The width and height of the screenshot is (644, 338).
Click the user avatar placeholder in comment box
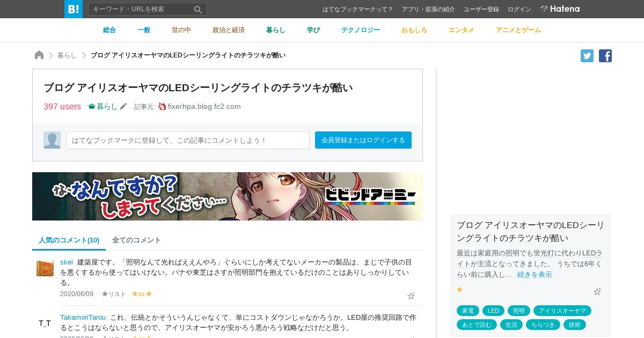(52, 140)
